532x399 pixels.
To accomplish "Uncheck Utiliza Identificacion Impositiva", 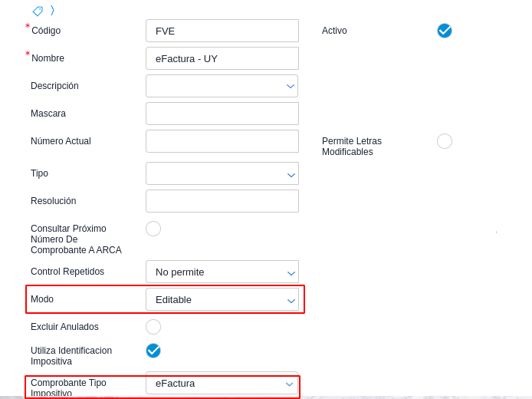I will (x=153, y=351).
